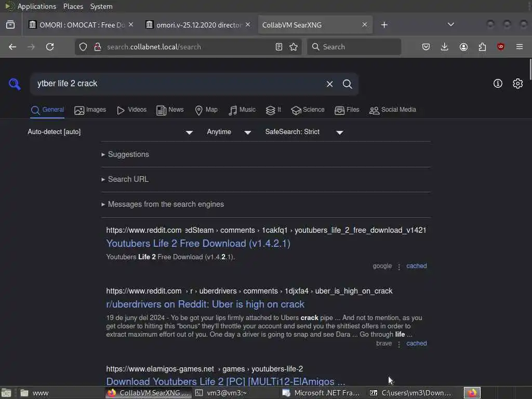Open the SafeSearch: Strict dropdown
The height and width of the screenshot is (399, 532).
[304, 132]
